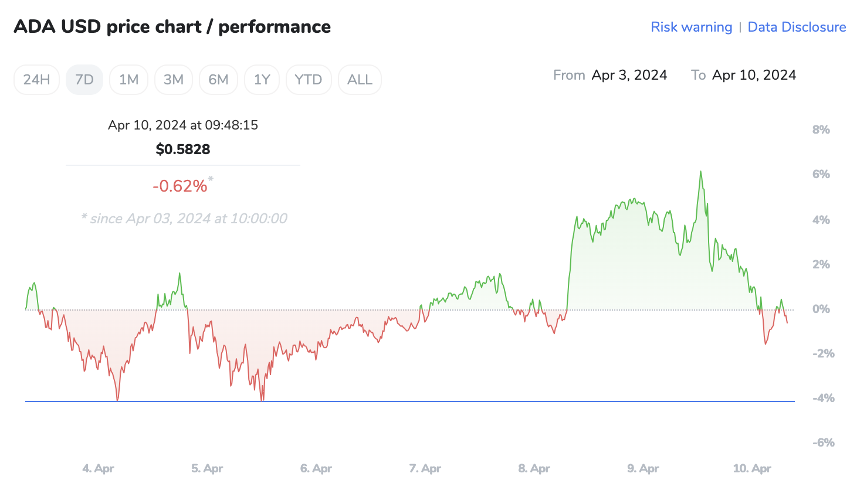Click the blue horizontal low line
Image resolution: width=867 pixels, height=504 pixels.
click(x=411, y=401)
